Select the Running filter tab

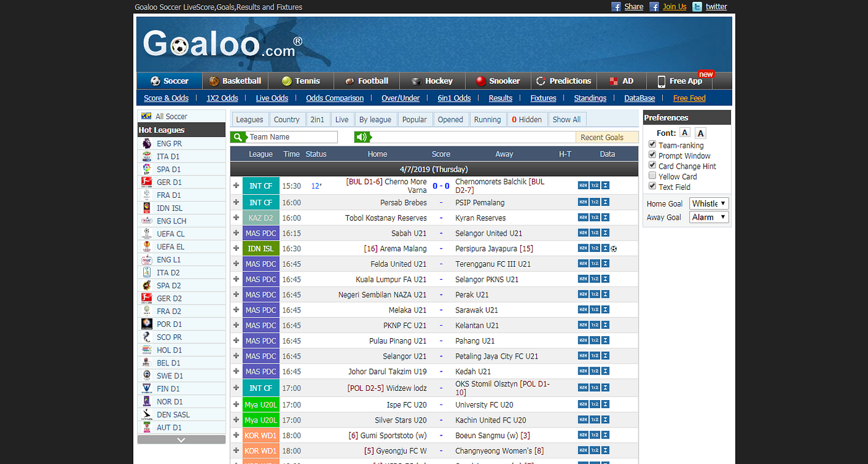(x=487, y=119)
